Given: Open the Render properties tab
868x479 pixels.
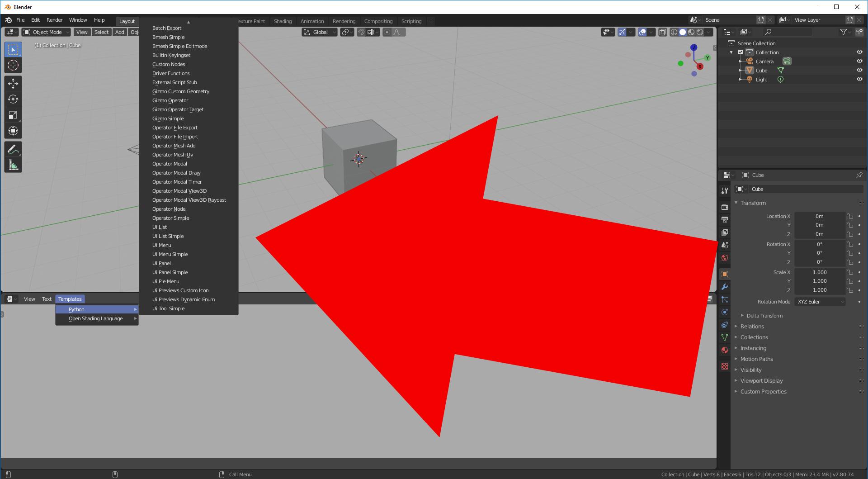Looking at the screenshot, I should [725, 207].
